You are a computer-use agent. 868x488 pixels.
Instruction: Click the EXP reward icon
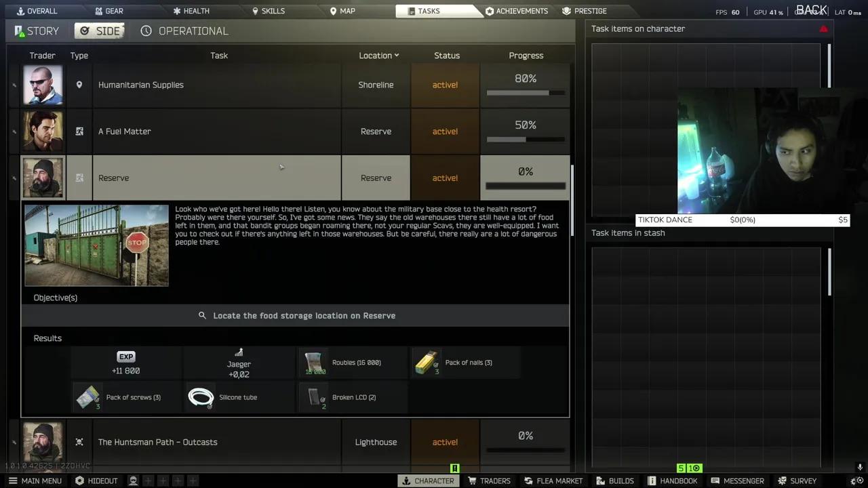(126, 357)
